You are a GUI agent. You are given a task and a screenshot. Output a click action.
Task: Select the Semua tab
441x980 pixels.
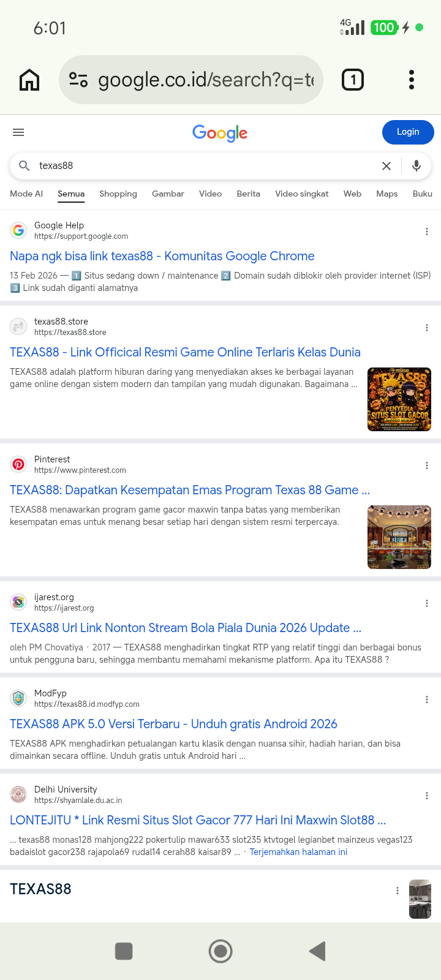(x=71, y=194)
